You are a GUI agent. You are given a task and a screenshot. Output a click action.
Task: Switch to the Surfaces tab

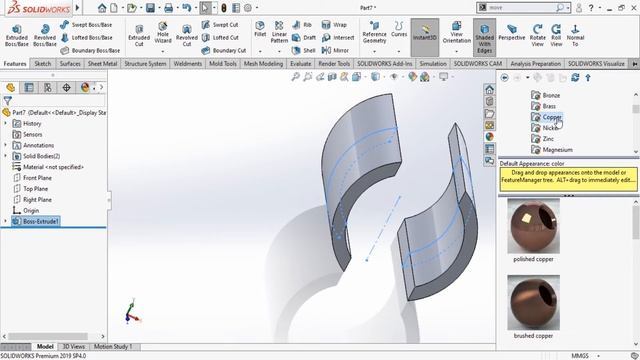click(x=70, y=64)
